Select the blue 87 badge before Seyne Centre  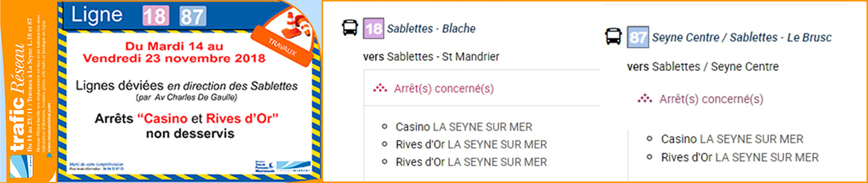638,37
